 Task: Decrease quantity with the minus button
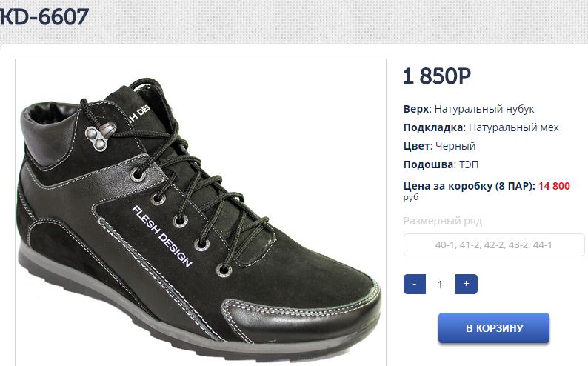(415, 284)
